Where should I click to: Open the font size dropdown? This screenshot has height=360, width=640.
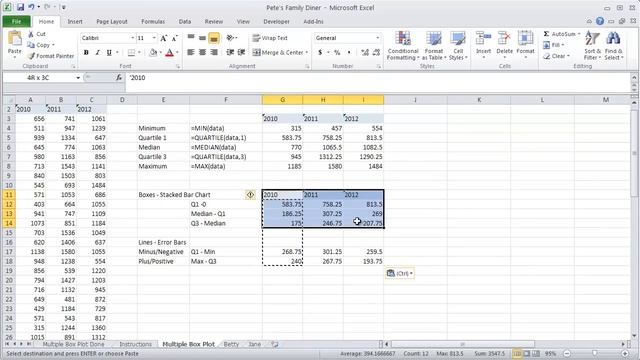(154, 38)
